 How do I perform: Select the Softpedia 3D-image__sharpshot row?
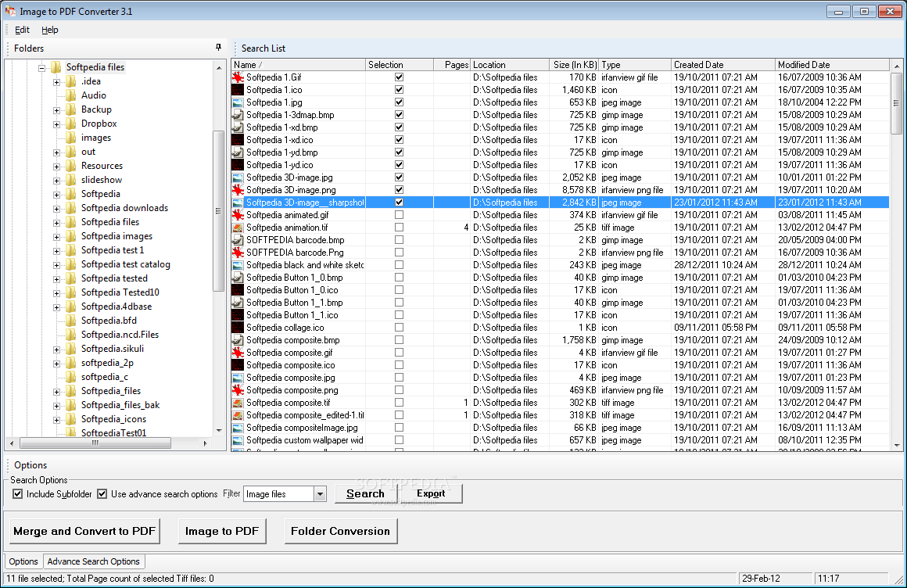(x=560, y=203)
